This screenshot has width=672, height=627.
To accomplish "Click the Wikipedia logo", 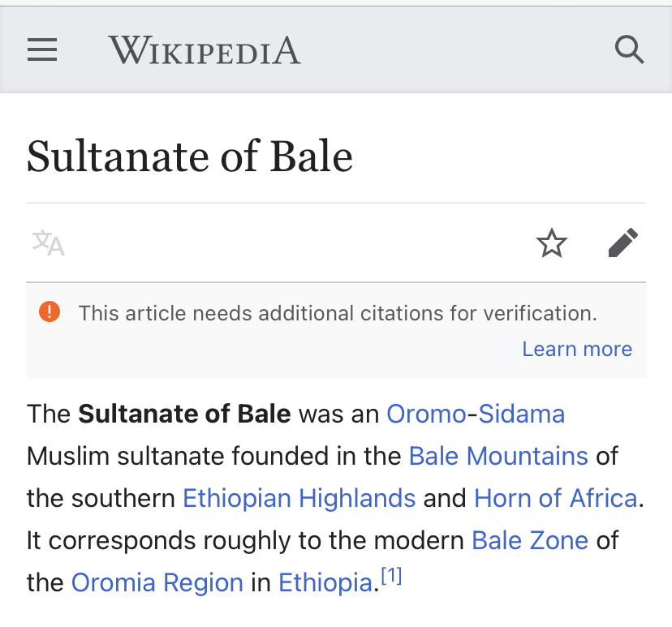I will (205, 50).
